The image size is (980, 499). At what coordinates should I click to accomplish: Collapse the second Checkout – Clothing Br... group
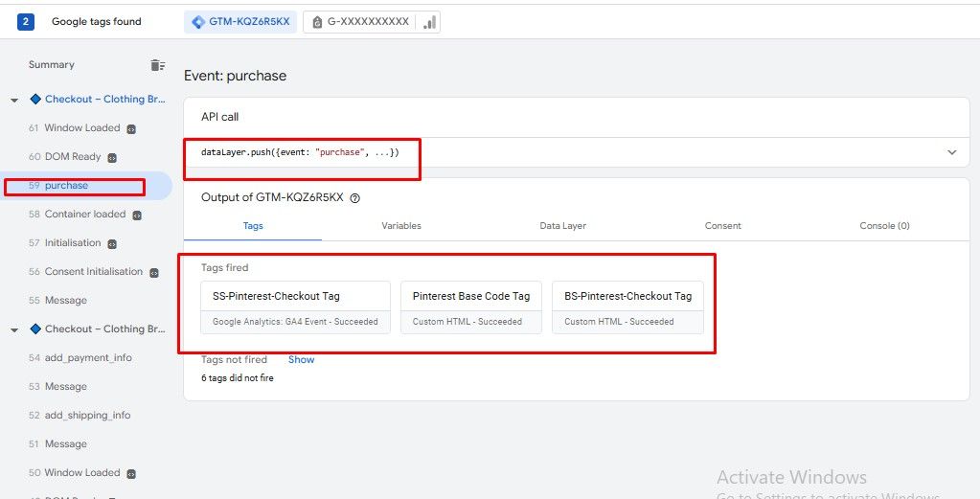[14, 329]
